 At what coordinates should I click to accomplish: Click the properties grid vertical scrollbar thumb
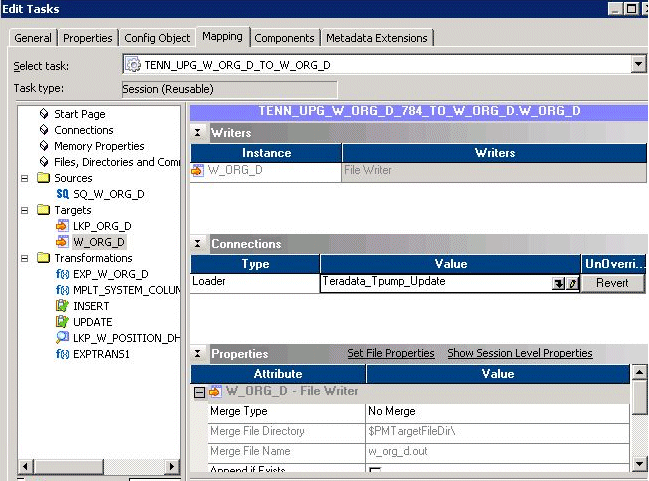(639, 397)
